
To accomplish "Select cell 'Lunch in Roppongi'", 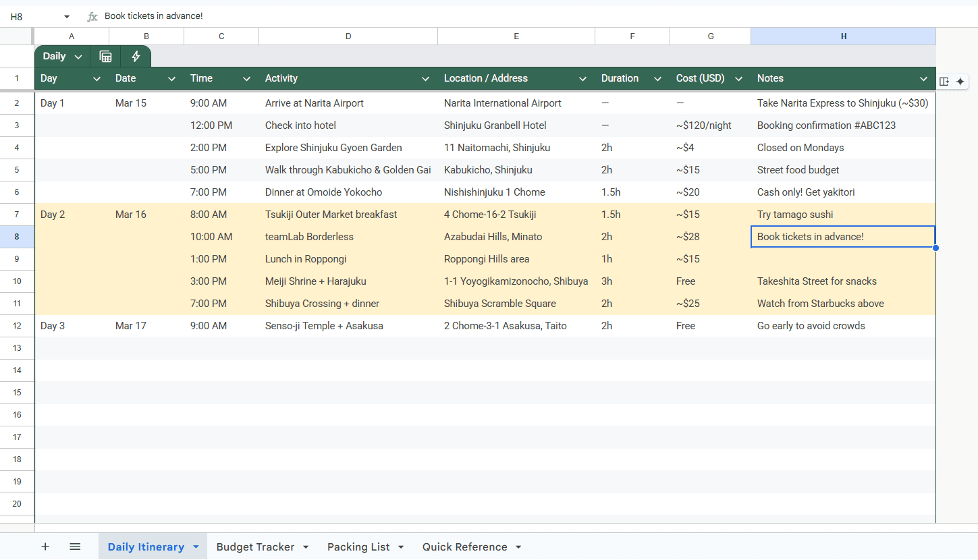I will click(x=348, y=259).
